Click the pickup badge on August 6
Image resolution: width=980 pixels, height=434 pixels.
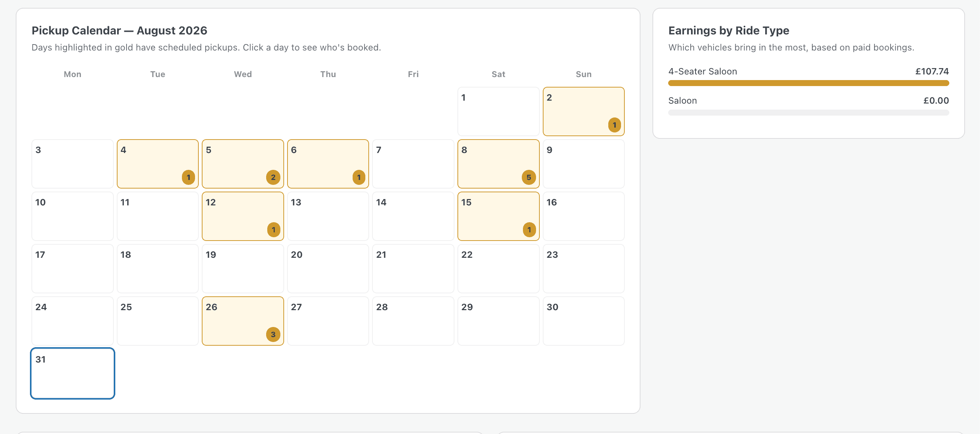coord(358,177)
